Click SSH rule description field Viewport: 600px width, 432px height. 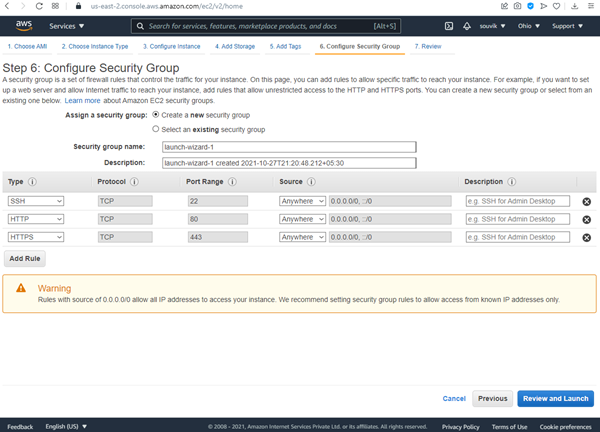click(518, 201)
